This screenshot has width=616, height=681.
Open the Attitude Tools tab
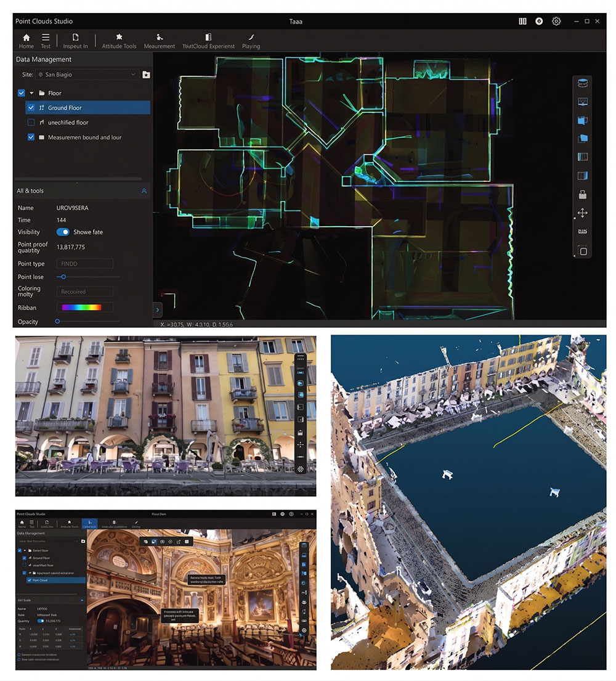tap(119, 41)
